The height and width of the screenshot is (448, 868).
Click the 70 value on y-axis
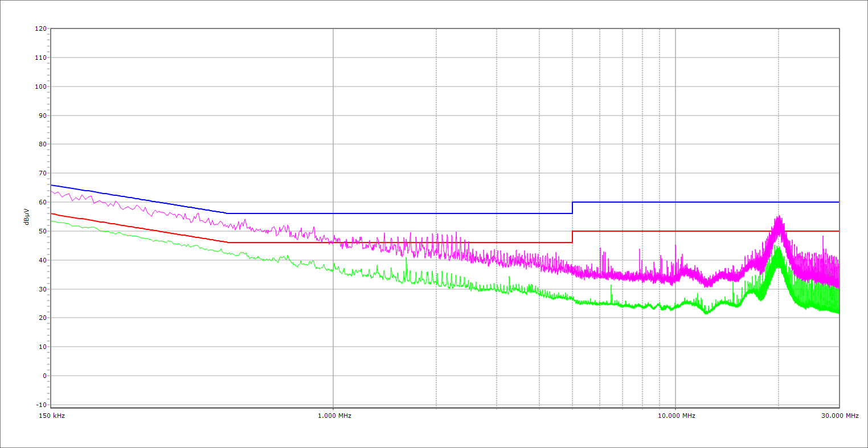coord(42,173)
